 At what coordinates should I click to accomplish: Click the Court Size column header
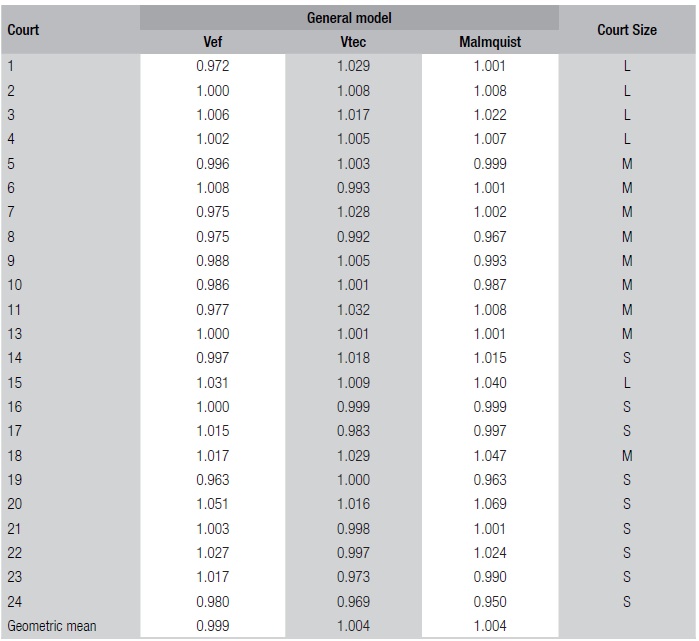627,30
